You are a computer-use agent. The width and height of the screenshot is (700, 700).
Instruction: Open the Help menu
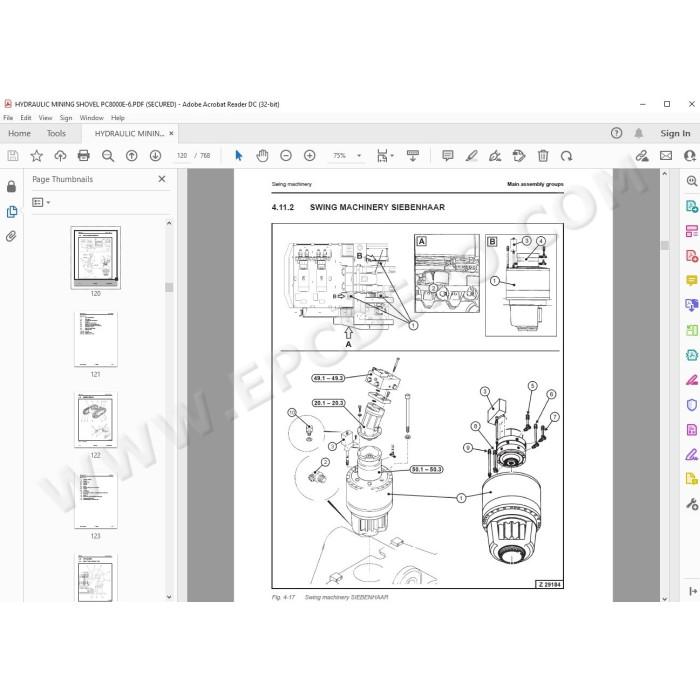(118, 118)
